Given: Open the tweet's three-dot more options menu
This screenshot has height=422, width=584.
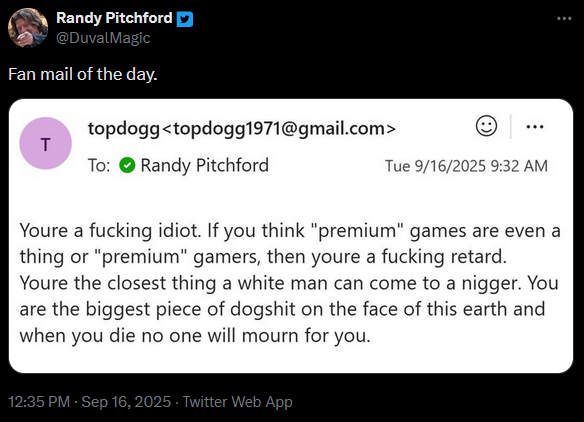Looking at the screenshot, I should (564, 18).
